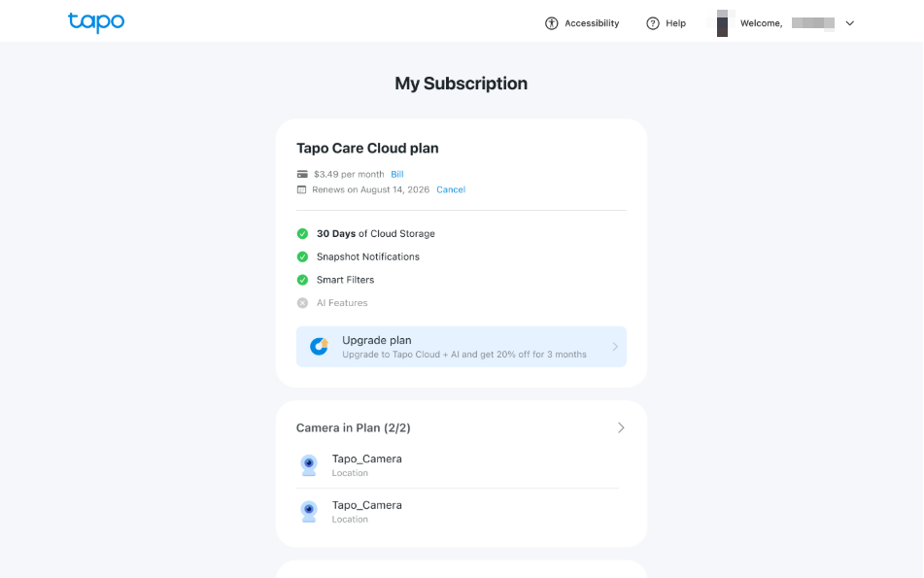Click the Tapo logo

click(96, 22)
